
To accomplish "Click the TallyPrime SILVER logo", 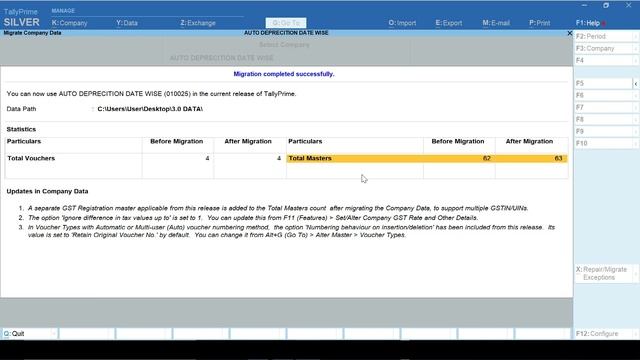I will point(21,18).
